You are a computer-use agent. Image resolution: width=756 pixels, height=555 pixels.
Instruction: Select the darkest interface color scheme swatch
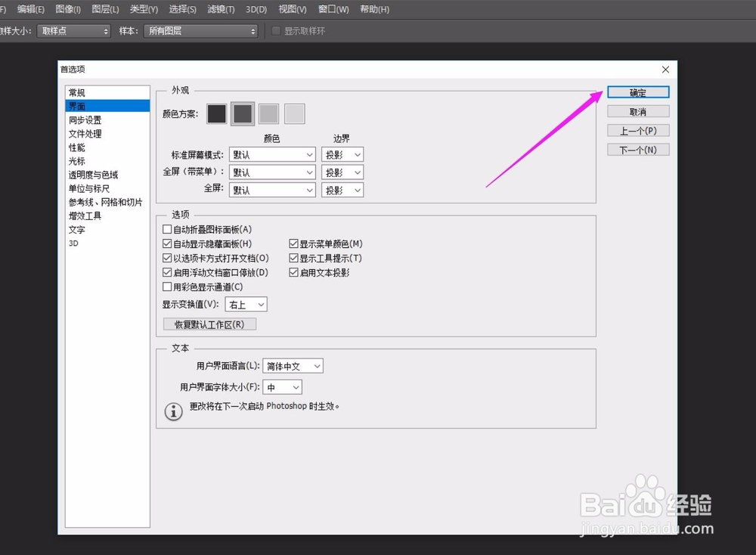216,113
